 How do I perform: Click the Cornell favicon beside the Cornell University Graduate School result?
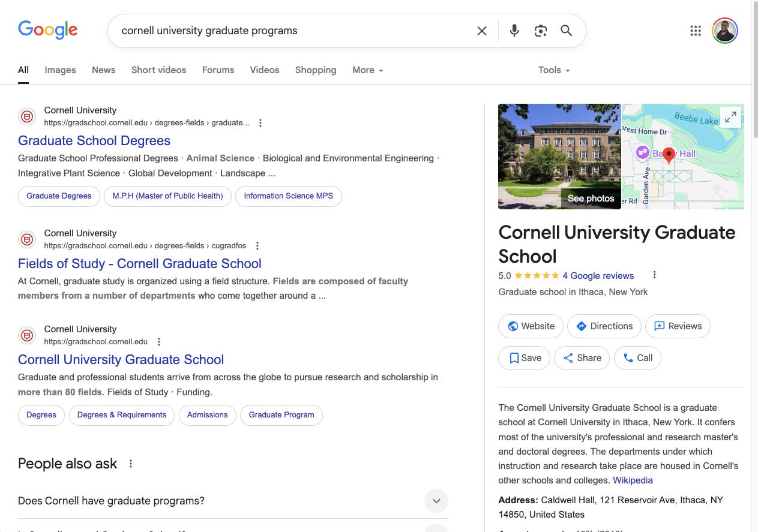(x=27, y=335)
